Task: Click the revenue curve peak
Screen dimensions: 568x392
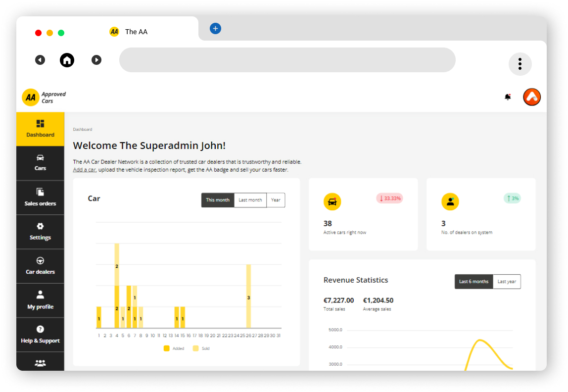Action: point(480,340)
